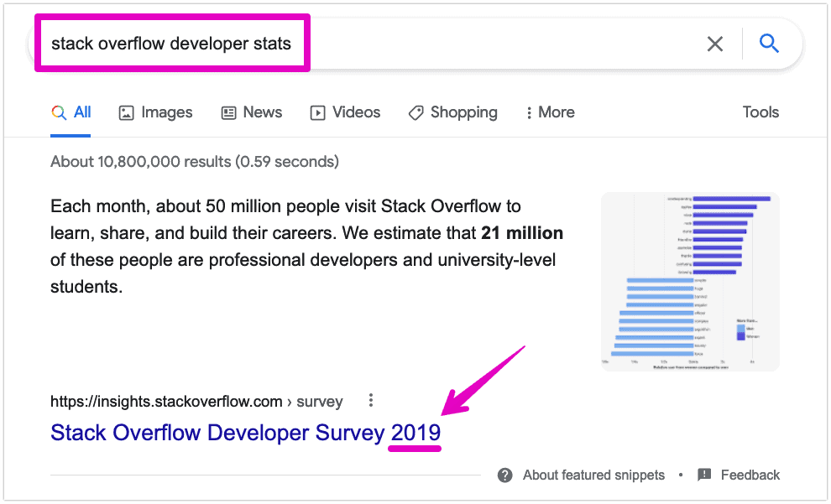Click the News tab newspaper icon

pos(228,112)
